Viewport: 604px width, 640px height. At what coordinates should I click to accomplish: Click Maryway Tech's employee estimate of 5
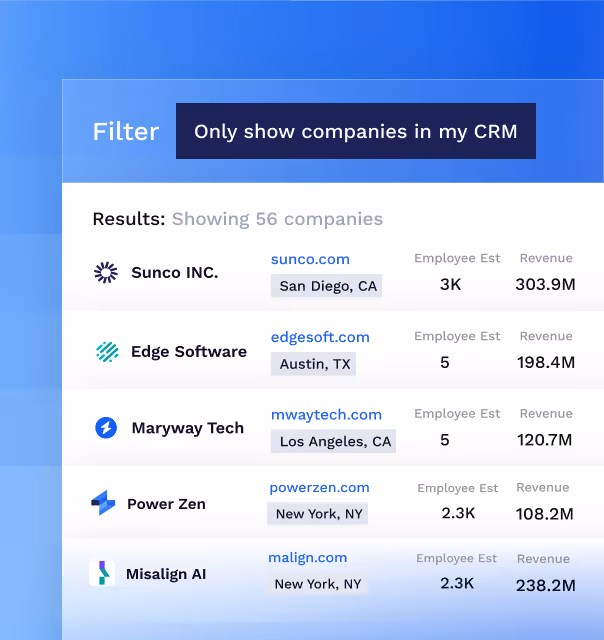(x=445, y=440)
